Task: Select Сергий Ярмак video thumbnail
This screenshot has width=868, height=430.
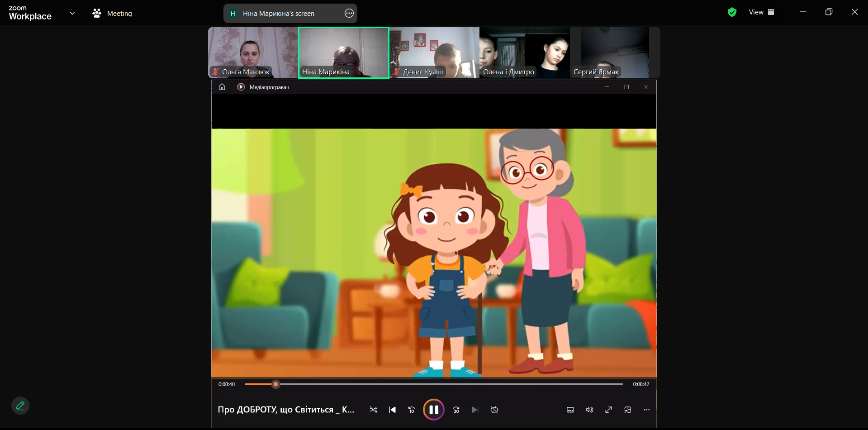Action: pyautogui.click(x=615, y=53)
